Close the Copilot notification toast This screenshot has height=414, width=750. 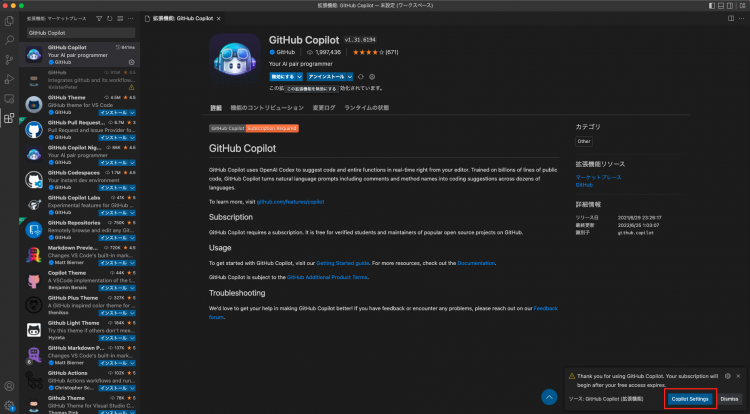tap(738, 376)
